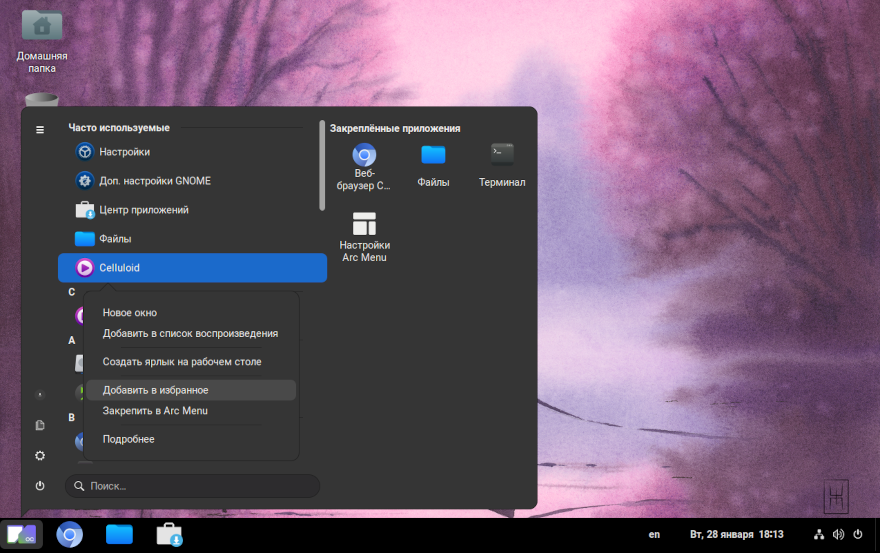The image size is (880, 553).
Task: Choose Закрепить в Arc Menu option
Action: coord(155,411)
